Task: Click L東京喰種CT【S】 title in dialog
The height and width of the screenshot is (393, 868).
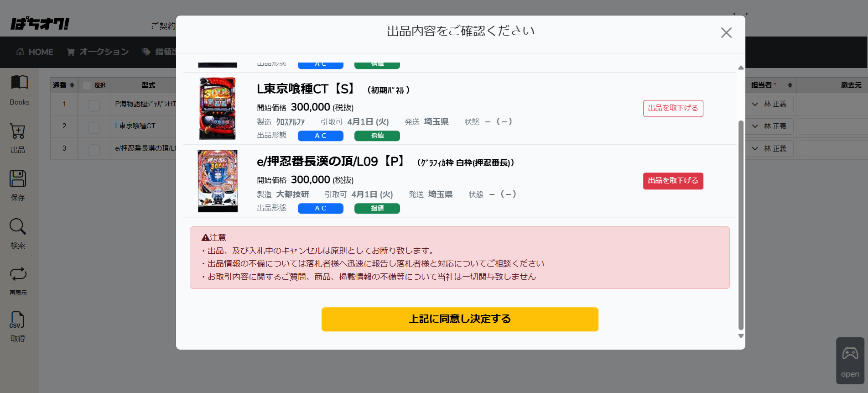Action: (x=305, y=89)
